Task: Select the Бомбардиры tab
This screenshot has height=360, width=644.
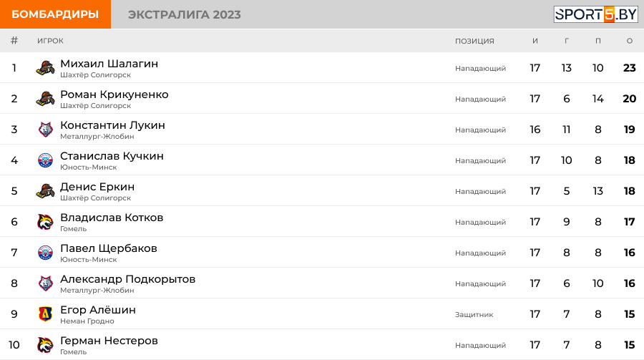Action: click(x=55, y=14)
